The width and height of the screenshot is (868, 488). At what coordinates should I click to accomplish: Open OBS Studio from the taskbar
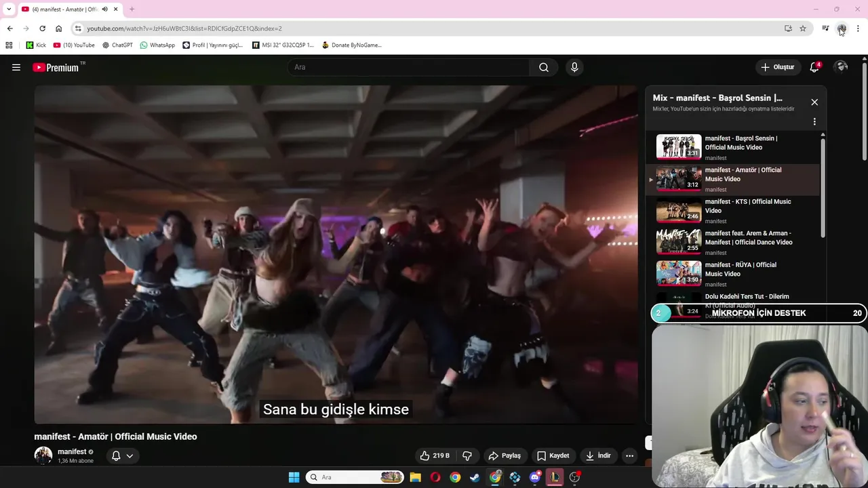574,477
